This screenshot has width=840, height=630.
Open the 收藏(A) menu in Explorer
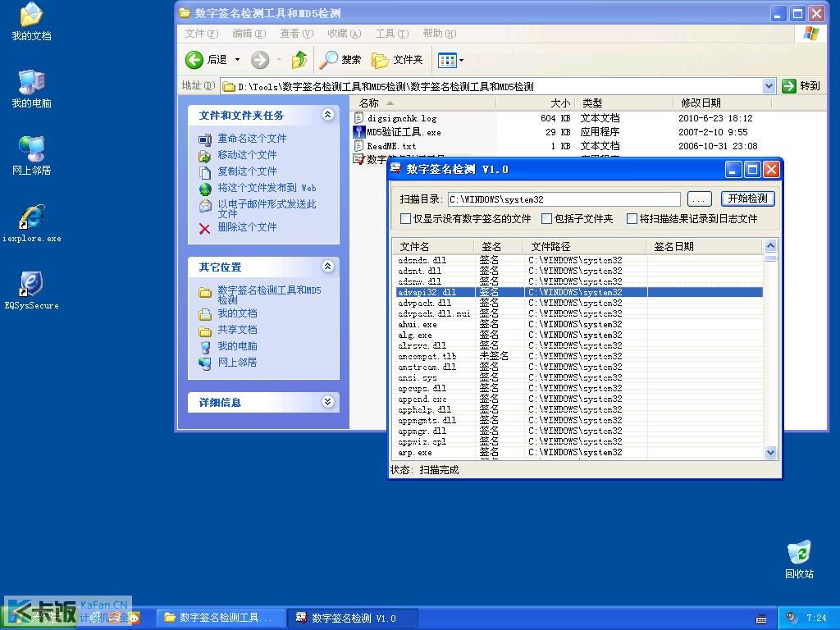pos(345,33)
